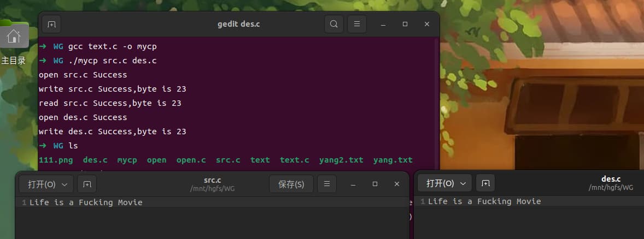The image size is (644, 239).
Task: Close the terminal window
Action: pyautogui.click(x=426, y=25)
